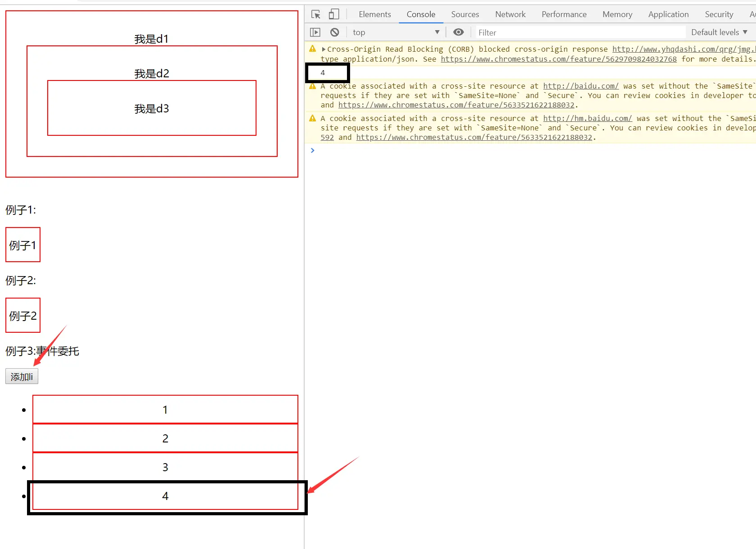Activate the inspect element picker icon
Screen dimensions: 756x549
316,14
